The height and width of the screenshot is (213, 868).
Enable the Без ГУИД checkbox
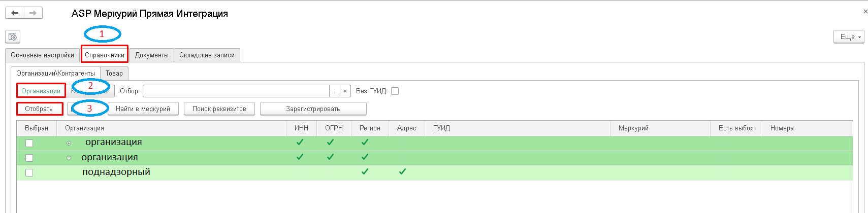[x=395, y=91]
